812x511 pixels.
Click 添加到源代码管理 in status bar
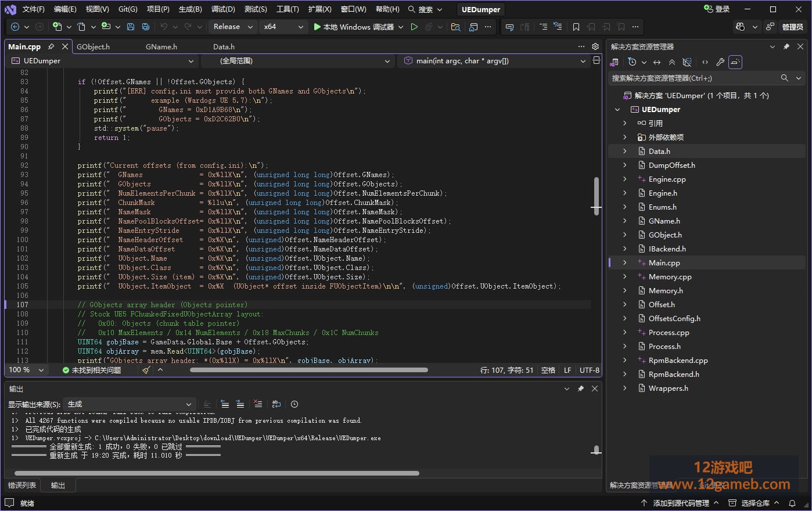pos(680,503)
